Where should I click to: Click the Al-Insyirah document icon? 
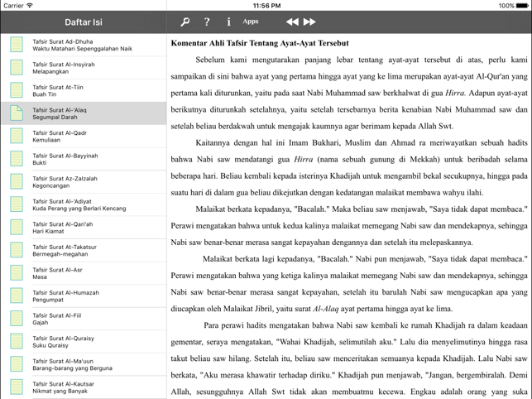click(17, 67)
